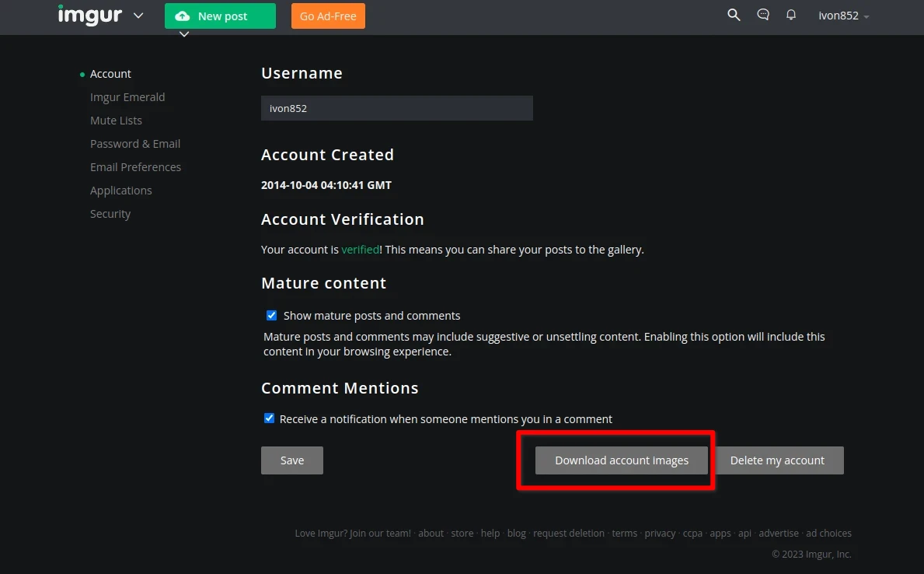924x574 pixels.
Task: Open the notifications bell icon
Action: [x=791, y=15]
